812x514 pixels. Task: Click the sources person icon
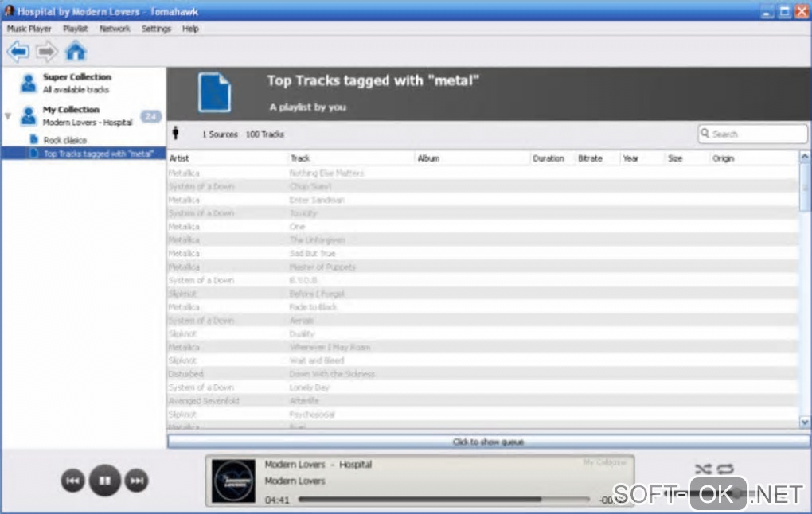pyautogui.click(x=176, y=133)
